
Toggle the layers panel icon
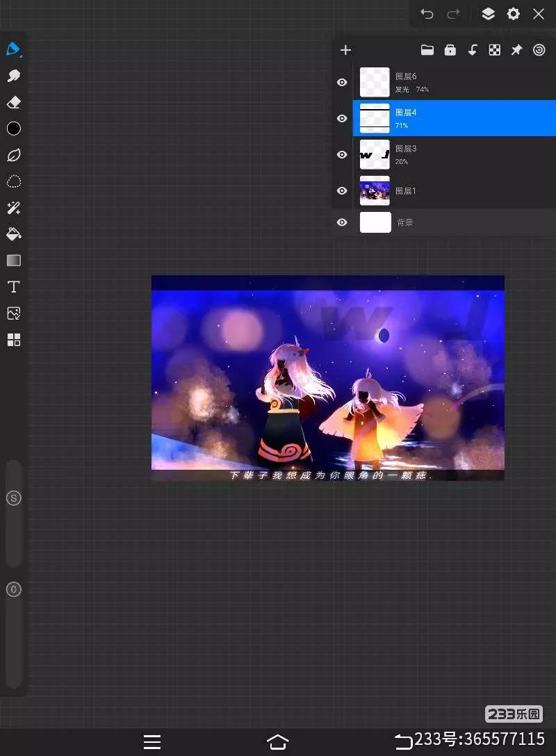[x=488, y=14]
